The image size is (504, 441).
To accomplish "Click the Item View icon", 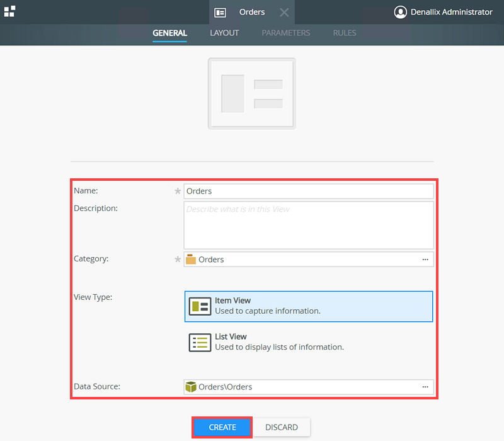I will [x=200, y=306].
